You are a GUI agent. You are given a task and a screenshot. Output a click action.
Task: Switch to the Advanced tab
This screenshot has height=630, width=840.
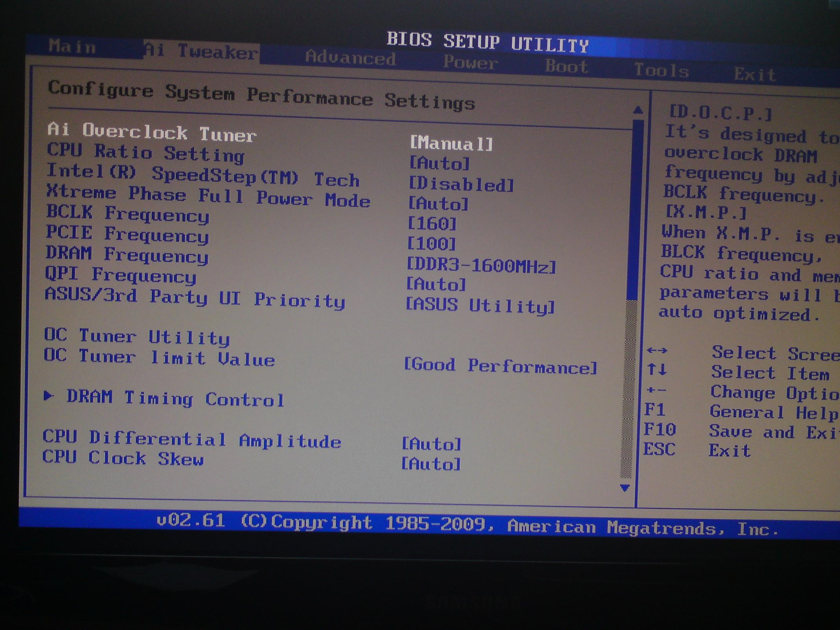pos(350,58)
